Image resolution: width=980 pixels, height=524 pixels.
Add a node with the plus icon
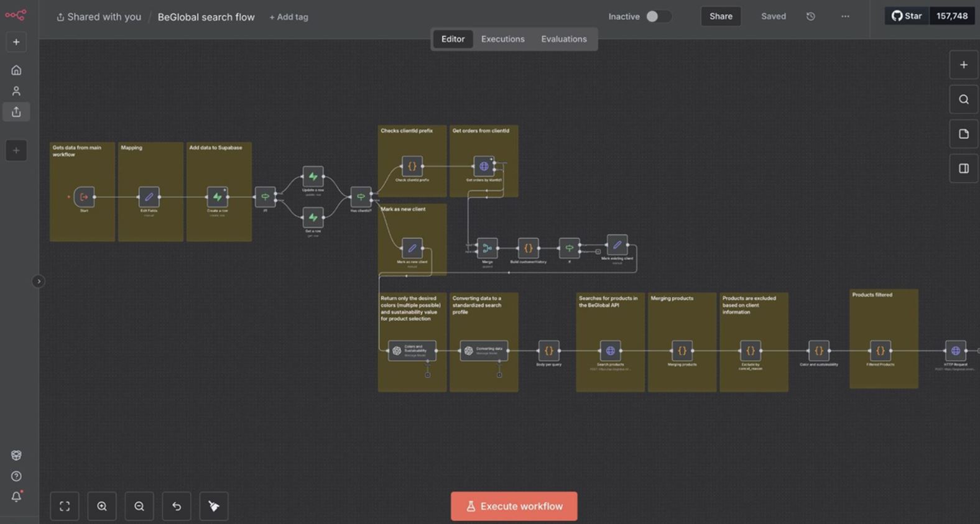click(x=963, y=65)
